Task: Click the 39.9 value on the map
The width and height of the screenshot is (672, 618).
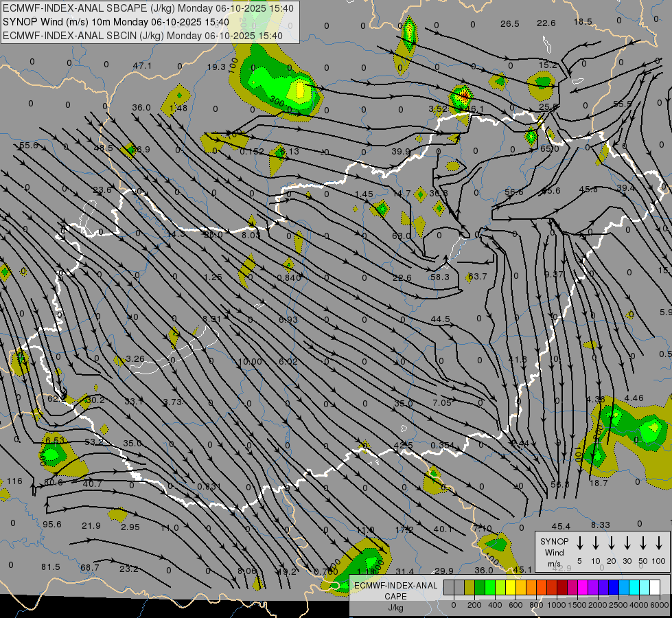Action: coord(401,151)
